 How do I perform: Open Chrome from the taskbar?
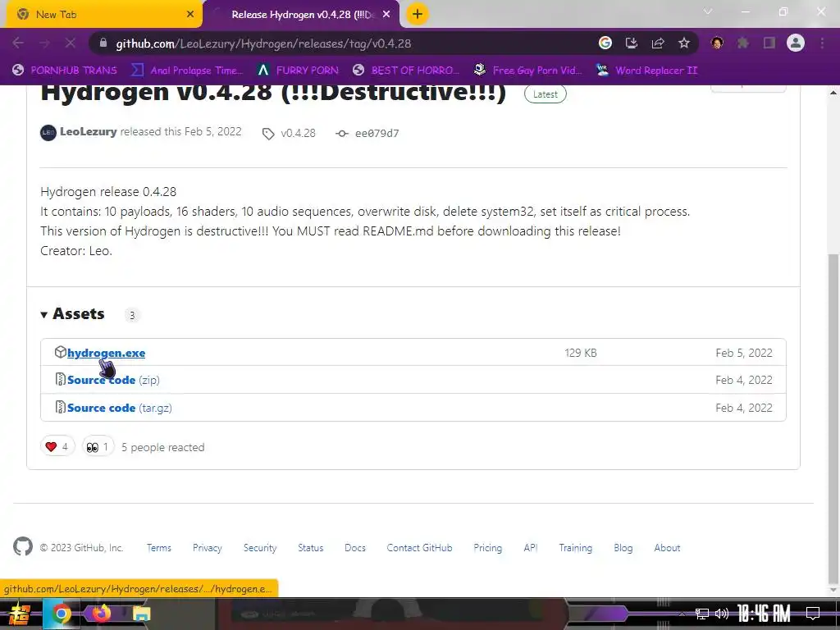[61, 614]
